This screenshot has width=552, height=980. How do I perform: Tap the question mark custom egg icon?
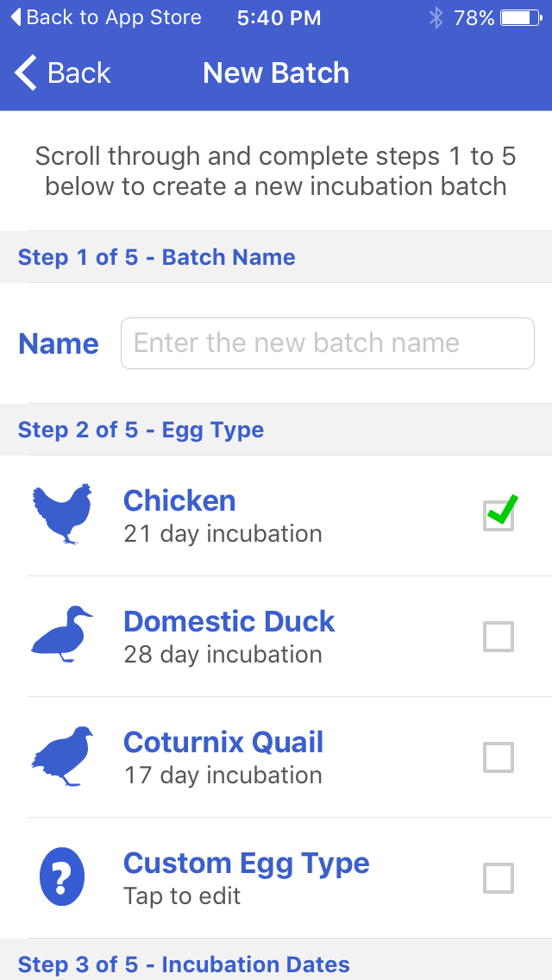tap(62, 877)
